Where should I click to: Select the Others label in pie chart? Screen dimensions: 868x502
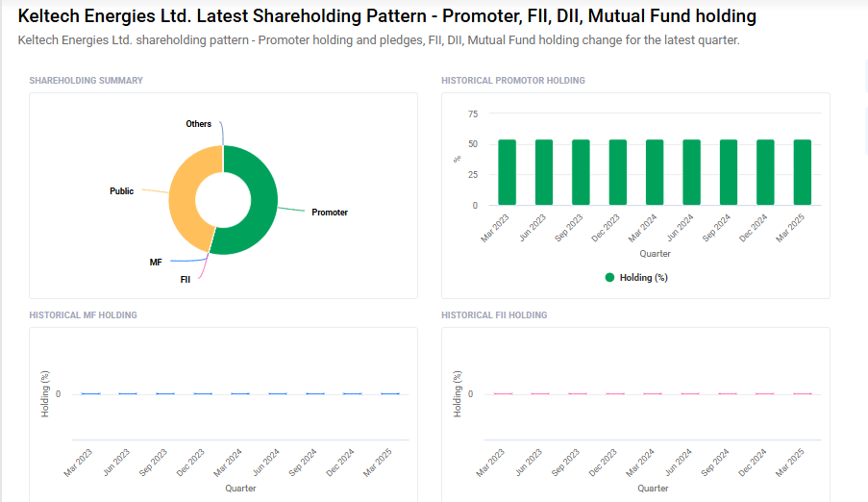tap(198, 124)
